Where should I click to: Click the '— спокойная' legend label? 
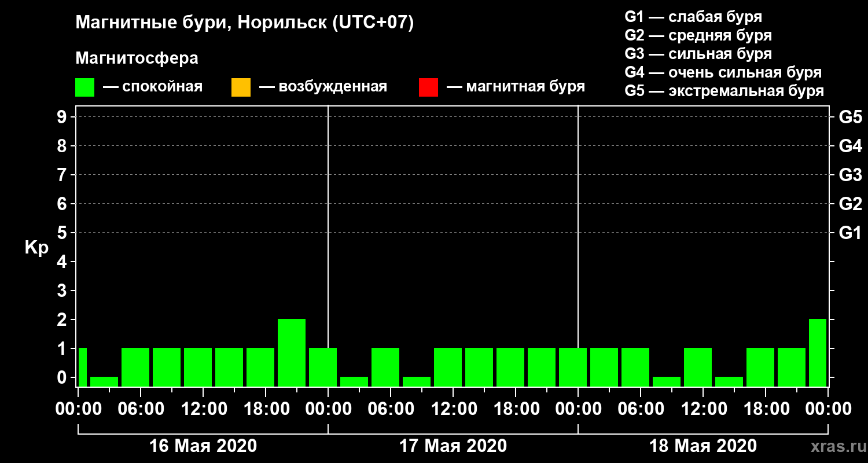click(x=153, y=87)
